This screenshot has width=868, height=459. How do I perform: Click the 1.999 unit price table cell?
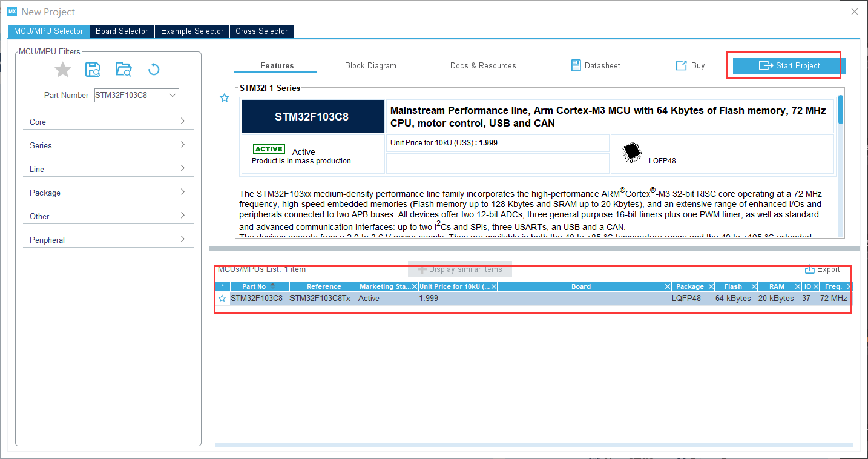pos(429,299)
